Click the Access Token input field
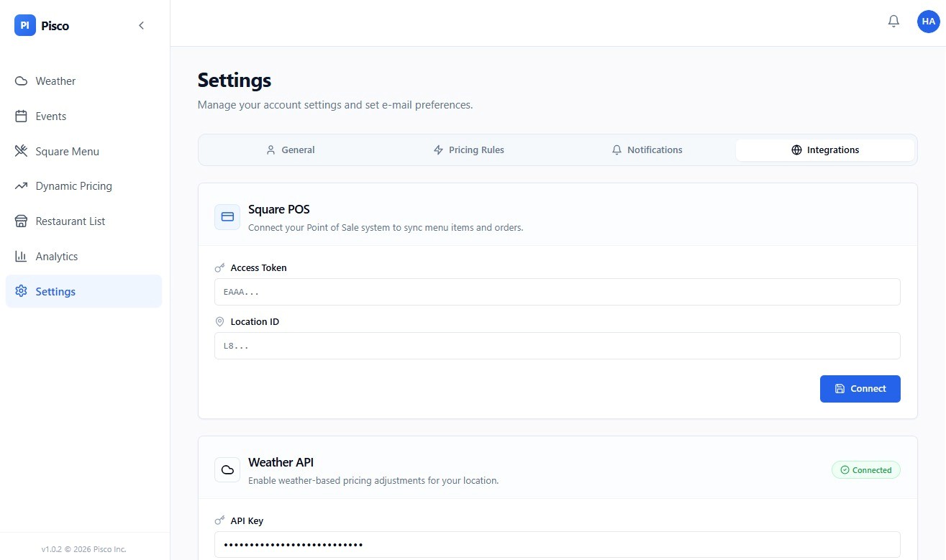This screenshot has width=946, height=560. click(557, 292)
